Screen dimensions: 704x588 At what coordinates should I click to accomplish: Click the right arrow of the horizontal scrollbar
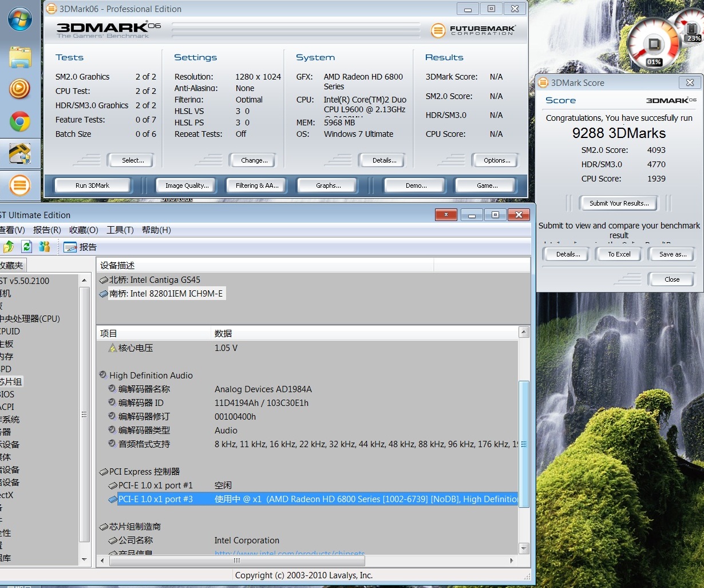pos(512,561)
